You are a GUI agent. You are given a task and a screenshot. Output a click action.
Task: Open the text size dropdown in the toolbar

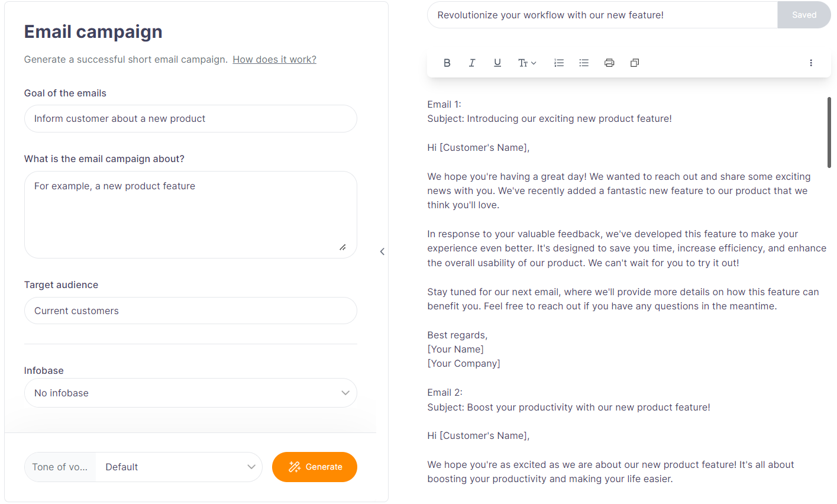point(527,63)
